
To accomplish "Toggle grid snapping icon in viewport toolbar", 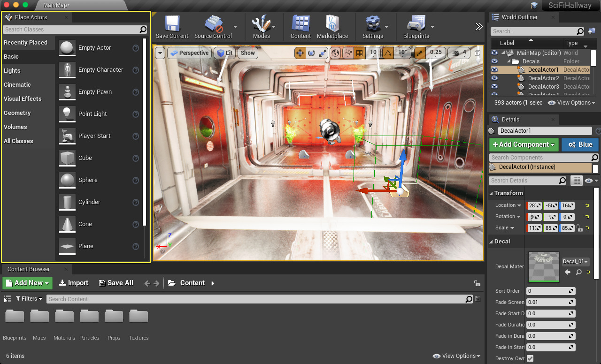I will coord(359,53).
